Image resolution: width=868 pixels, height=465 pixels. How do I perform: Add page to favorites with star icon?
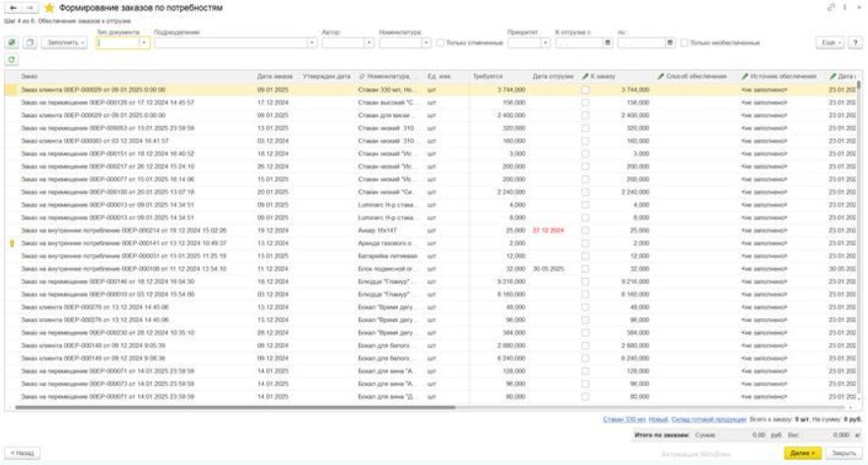click(x=49, y=8)
